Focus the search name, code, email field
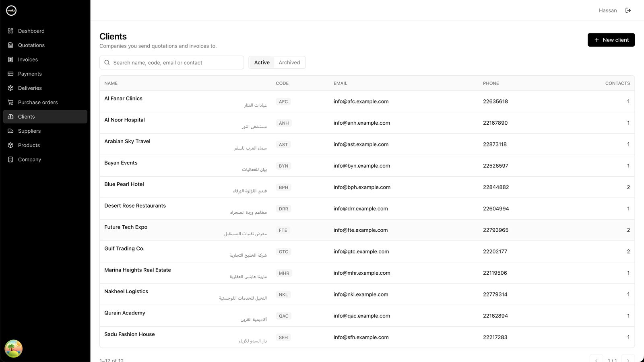The width and height of the screenshot is (644, 362). point(171,62)
